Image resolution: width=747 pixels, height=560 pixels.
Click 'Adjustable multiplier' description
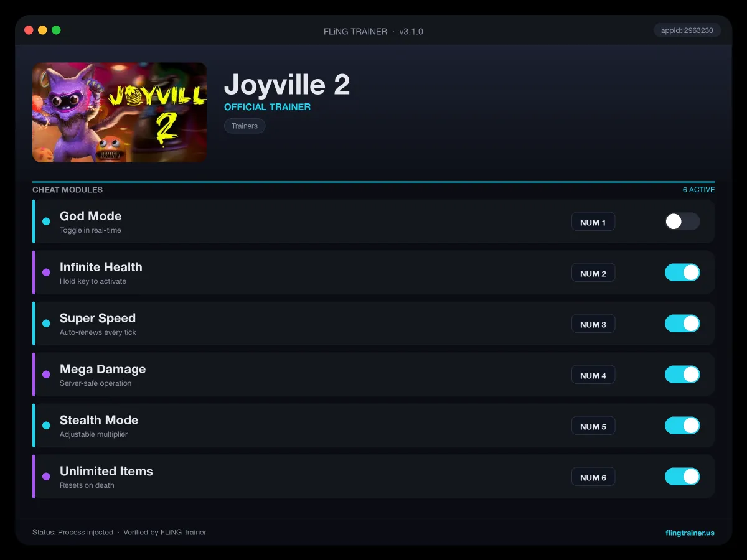93,434
